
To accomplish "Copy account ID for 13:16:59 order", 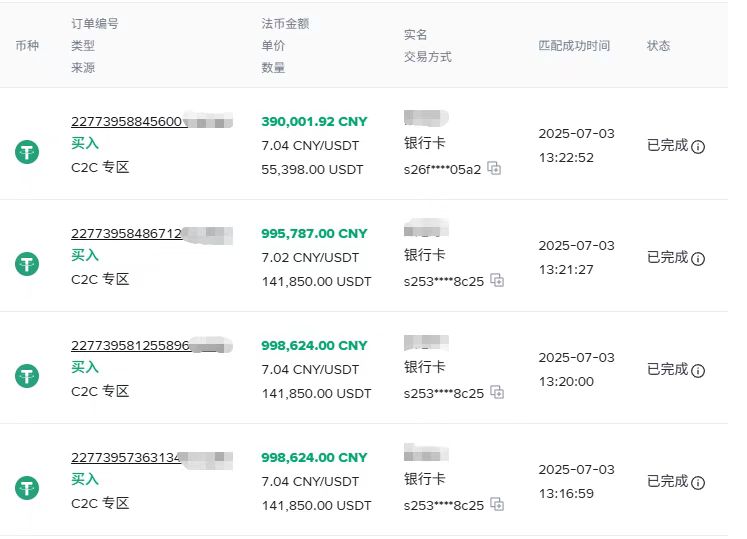I will click(497, 504).
